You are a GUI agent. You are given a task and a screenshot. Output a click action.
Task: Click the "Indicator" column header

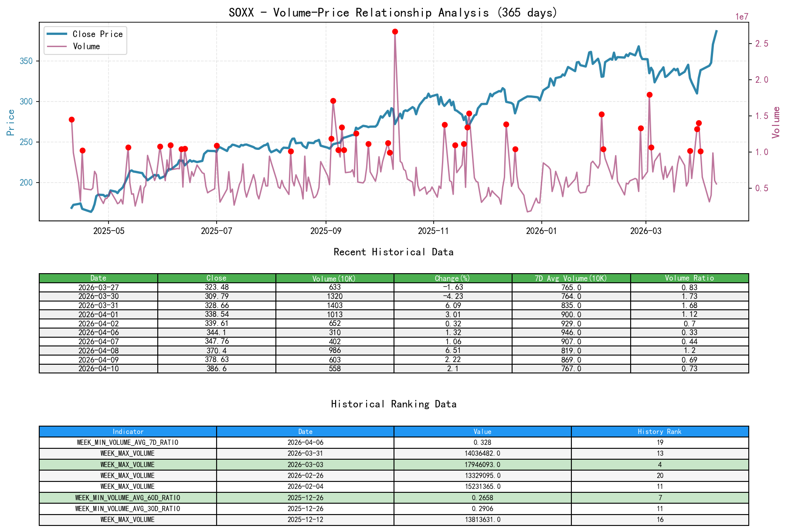[x=128, y=432]
